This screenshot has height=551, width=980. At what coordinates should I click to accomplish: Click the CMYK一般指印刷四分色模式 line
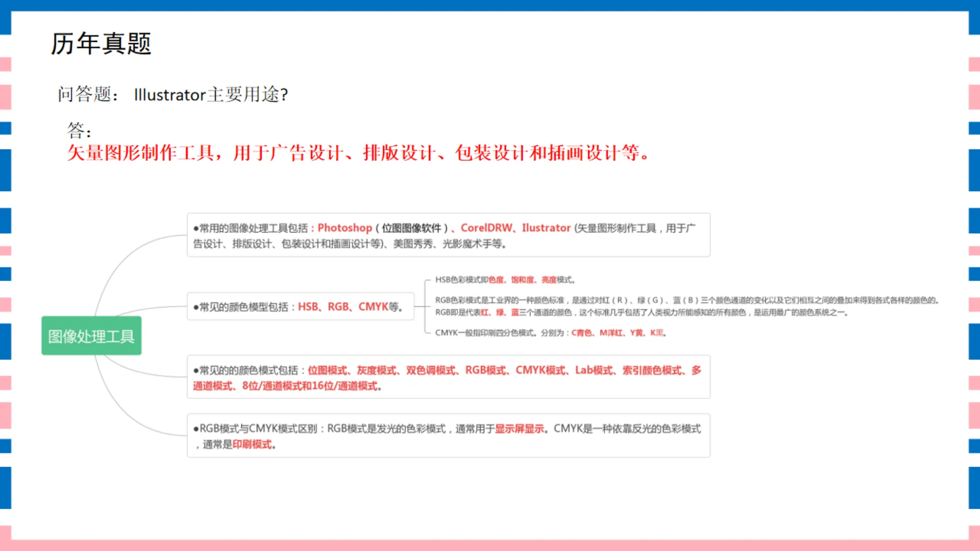(x=551, y=333)
